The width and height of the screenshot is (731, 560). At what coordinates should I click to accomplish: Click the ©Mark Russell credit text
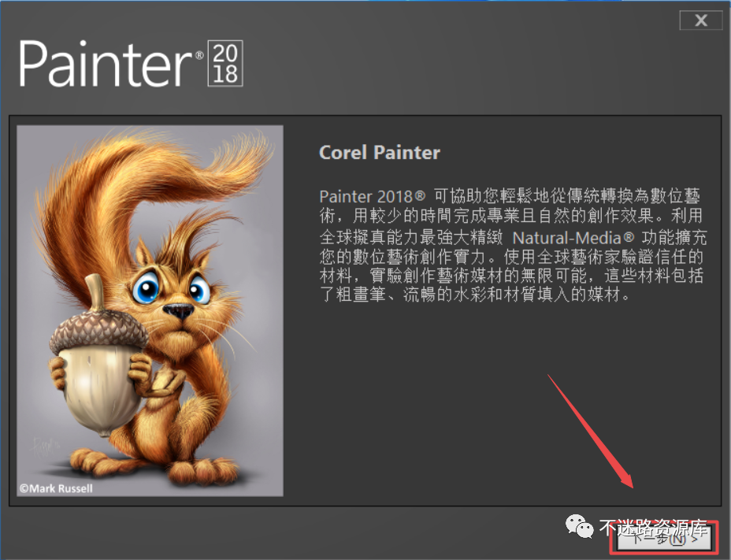56,488
